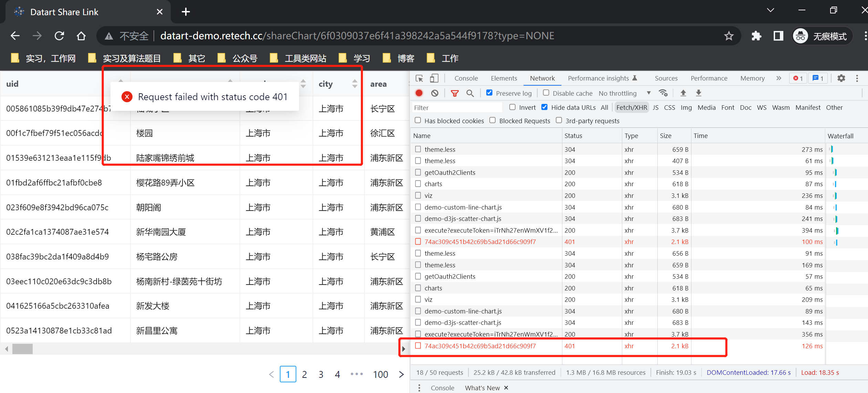Screen dimensions: 868x393
Task: Toggle the device emulation icon
Action: (434, 78)
